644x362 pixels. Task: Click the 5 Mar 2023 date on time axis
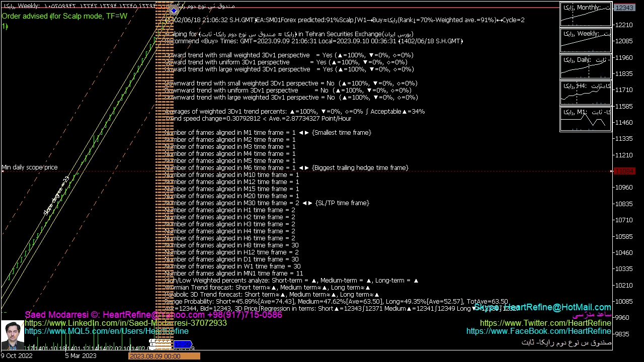tap(80, 356)
